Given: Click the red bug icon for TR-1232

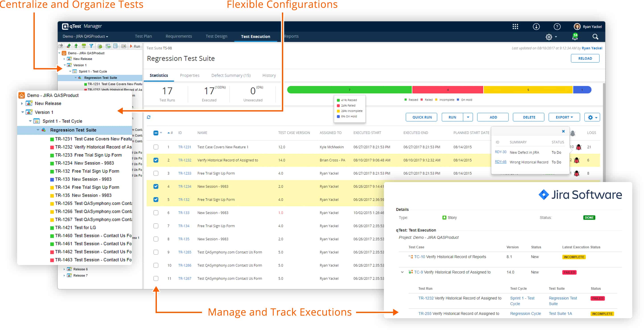Looking at the screenshot, I should coord(576,160).
